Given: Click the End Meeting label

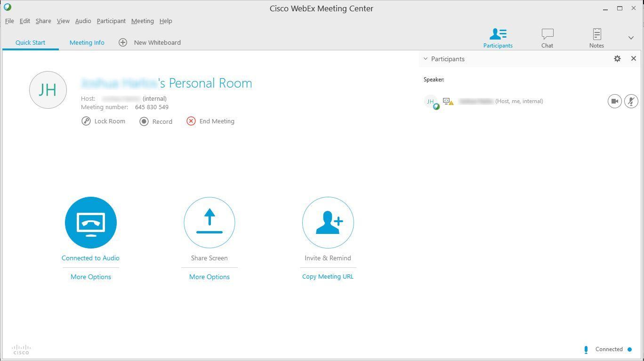Looking at the screenshot, I should click(x=217, y=121).
